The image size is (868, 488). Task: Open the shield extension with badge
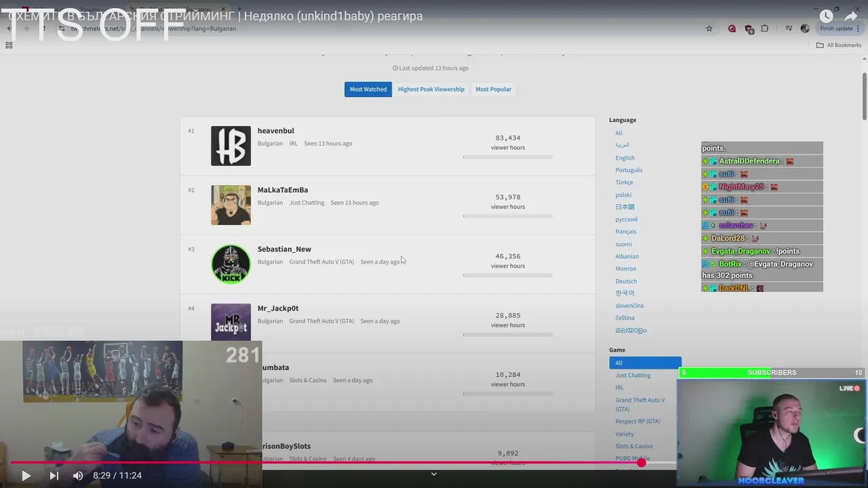(749, 29)
